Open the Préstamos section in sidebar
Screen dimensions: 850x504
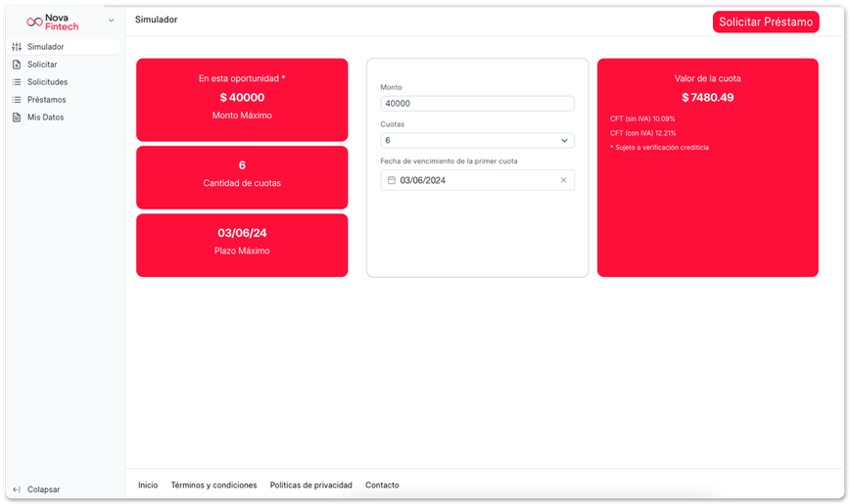point(46,100)
